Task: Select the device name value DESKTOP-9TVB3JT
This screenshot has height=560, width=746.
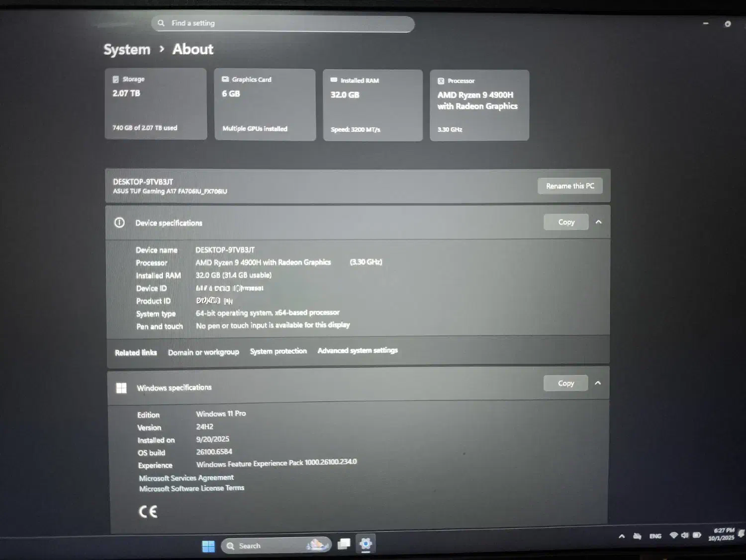Action: click(225, 250)
